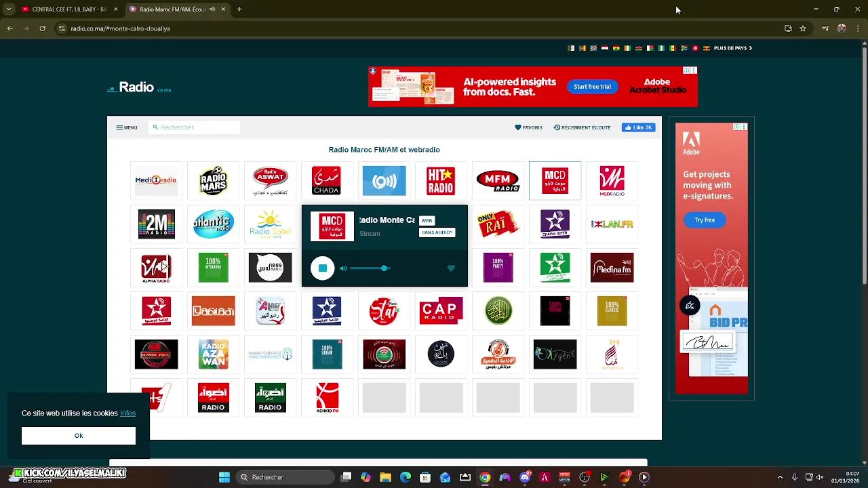868x488 pixels.
Task: Open a new browser tab
Action: tap(239, 9)
